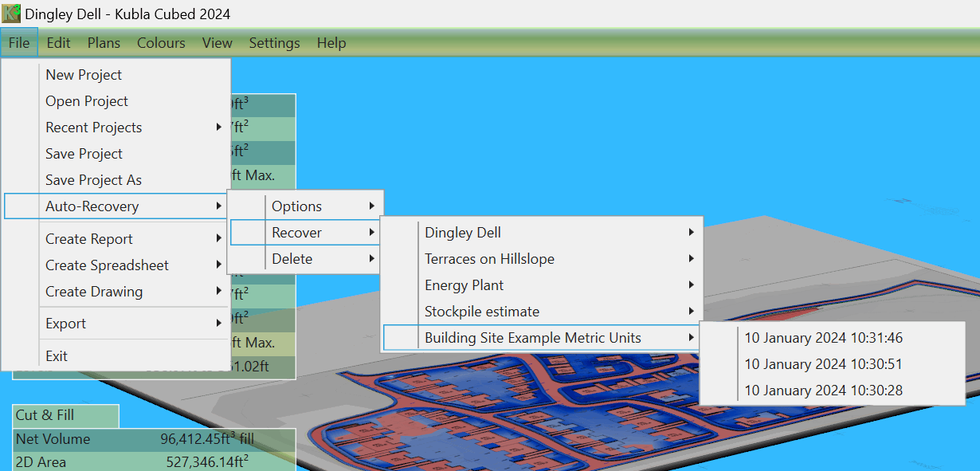Click the Kubla Cubed app icon in title bar
This screenshot has height=471, width=980.
(x=12, y=14)
